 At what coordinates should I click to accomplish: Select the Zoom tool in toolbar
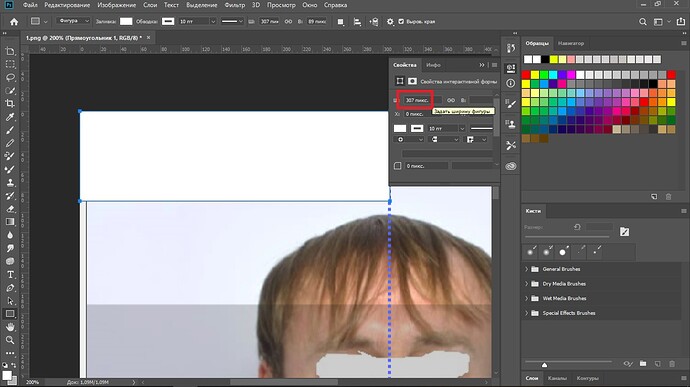pos(10,340)
